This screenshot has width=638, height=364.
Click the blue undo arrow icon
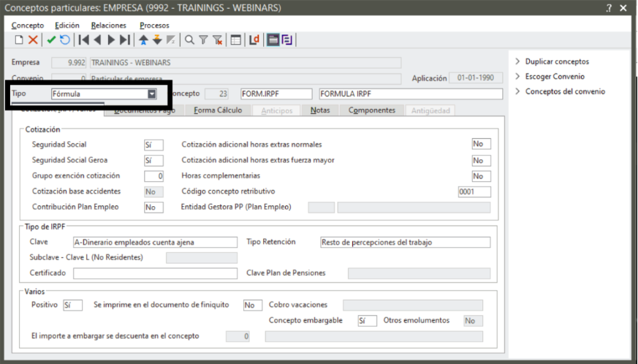tap(65, 40)
